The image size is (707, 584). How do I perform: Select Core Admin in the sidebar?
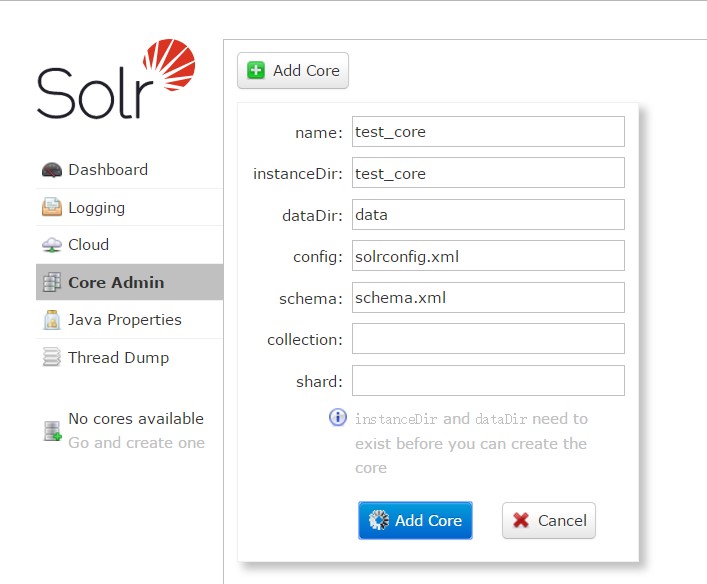pos(129,282)
